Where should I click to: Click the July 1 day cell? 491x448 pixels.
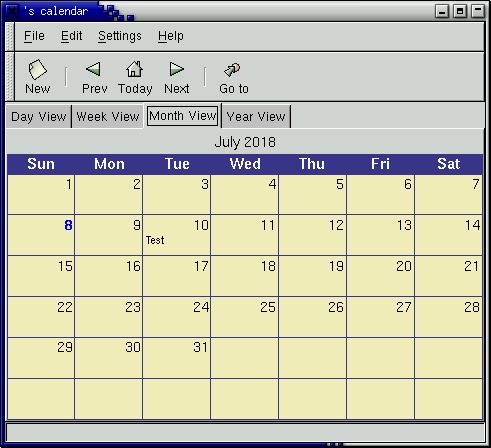pyautogui.click(x=41, y=195)
